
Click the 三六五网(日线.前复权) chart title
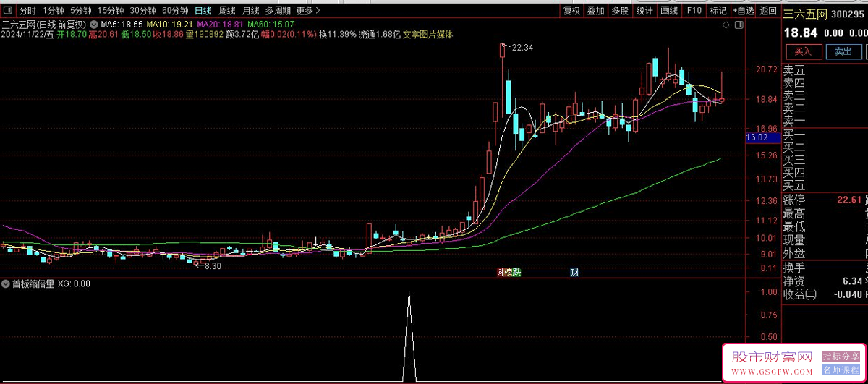tap(44, 24)
